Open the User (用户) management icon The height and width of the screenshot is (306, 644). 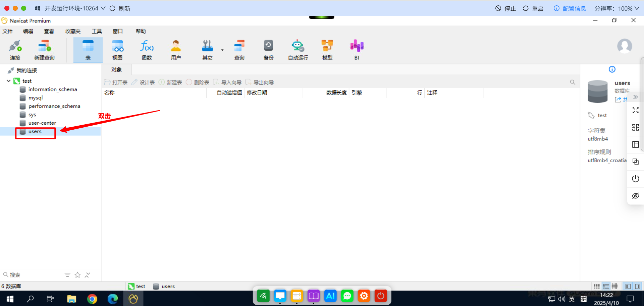176,50
